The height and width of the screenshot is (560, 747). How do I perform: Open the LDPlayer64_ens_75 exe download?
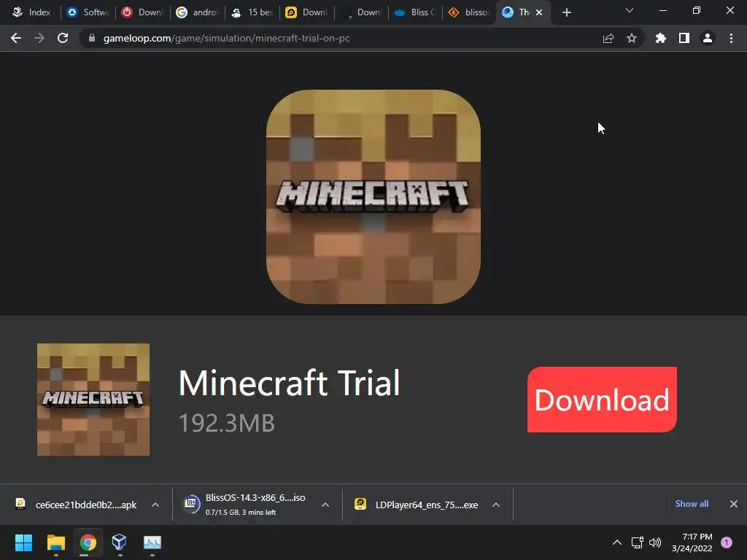tap(417, 505)
